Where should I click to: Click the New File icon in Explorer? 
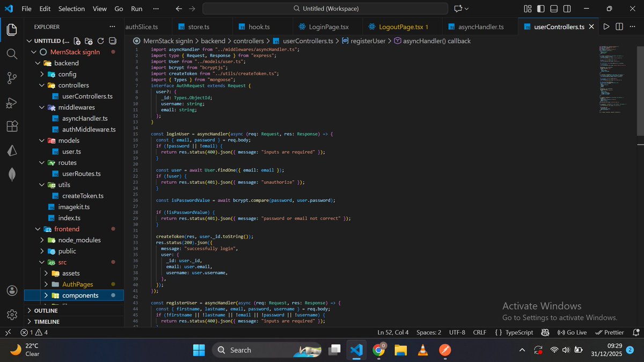click(x=77, y=41)
